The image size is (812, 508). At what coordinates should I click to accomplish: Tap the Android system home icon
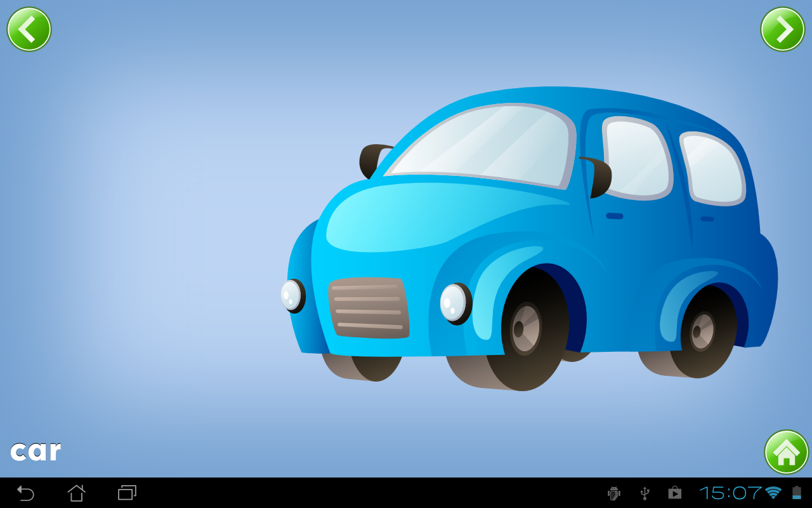pos(76,493)
